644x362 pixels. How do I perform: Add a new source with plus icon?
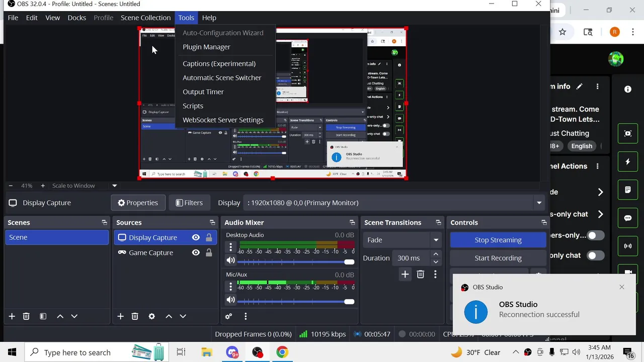tap(120, 316)
